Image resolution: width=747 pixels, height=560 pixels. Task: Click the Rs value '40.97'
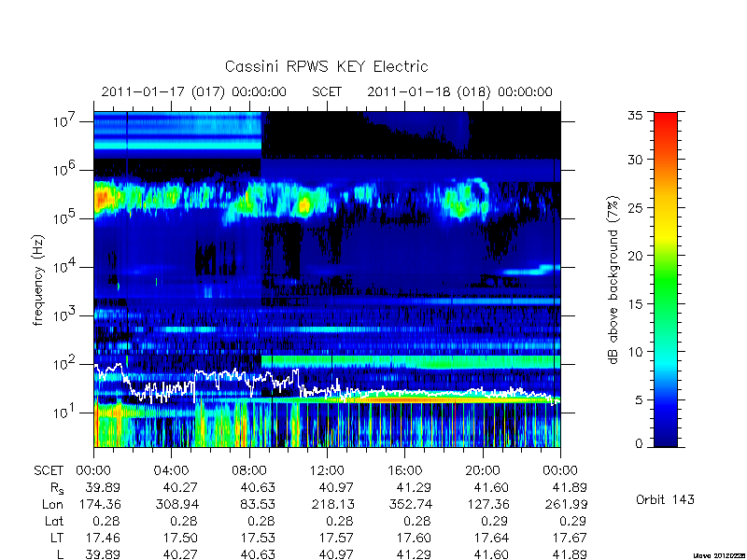point(337,487)
